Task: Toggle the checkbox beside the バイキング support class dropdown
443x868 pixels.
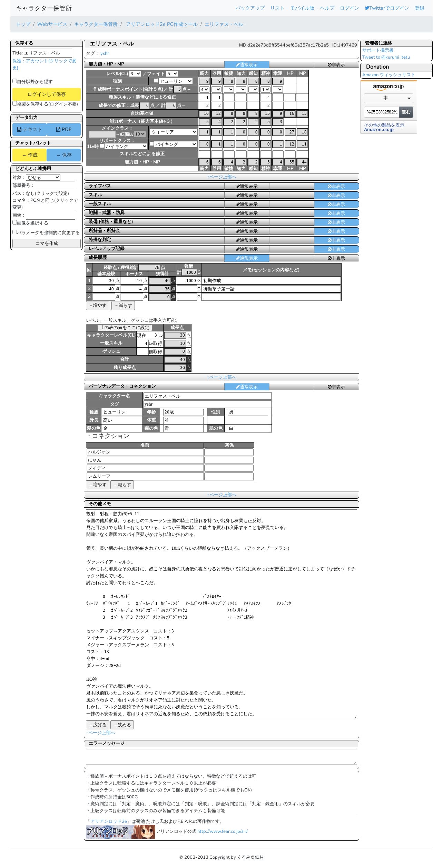Action: point(151,144)
